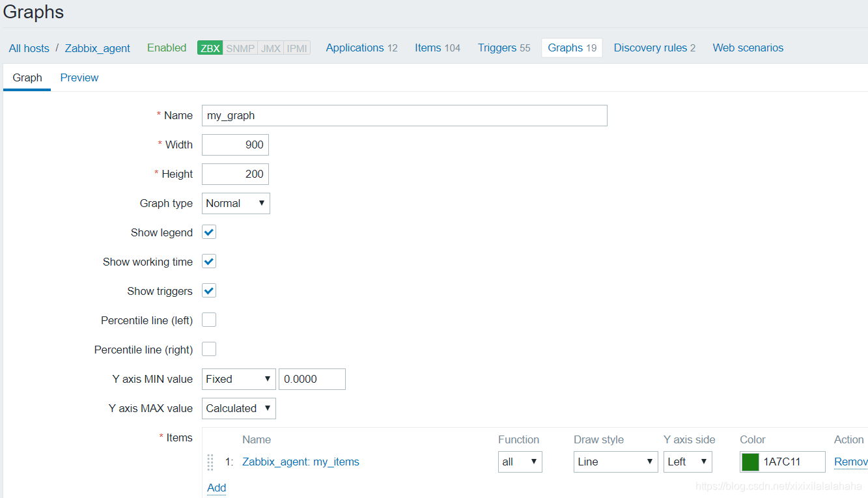Click the Color column header
The image size is (868, 498).
pos(753,439)
